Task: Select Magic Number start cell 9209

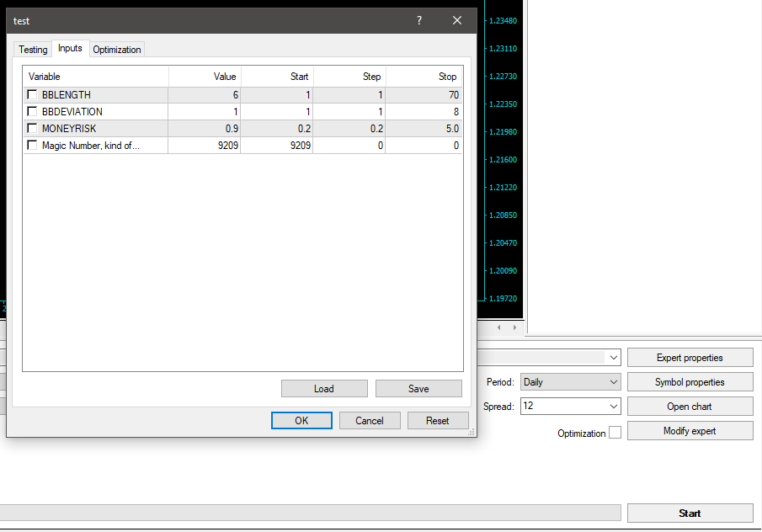Action: click(x=277, y=146)
